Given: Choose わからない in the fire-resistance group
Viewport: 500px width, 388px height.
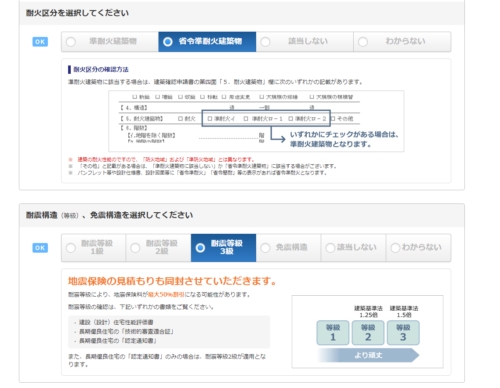Looking at the screenshot, I should (402, 42).
